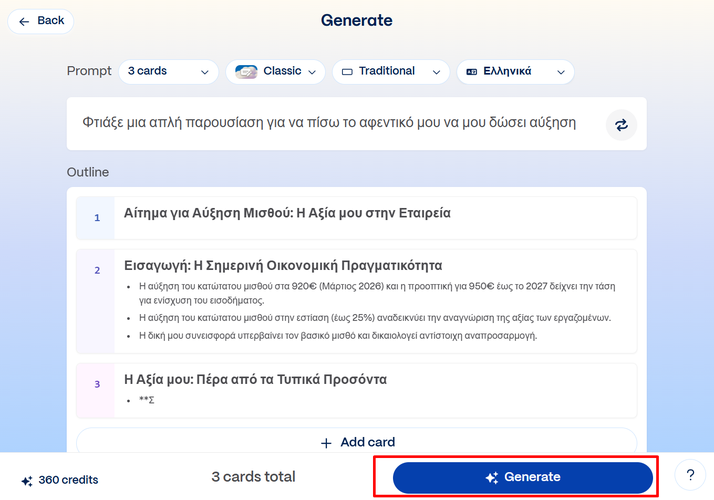Click the Classic theme thumbnail icon
The image size is (714, 500).
click(245, 71)
